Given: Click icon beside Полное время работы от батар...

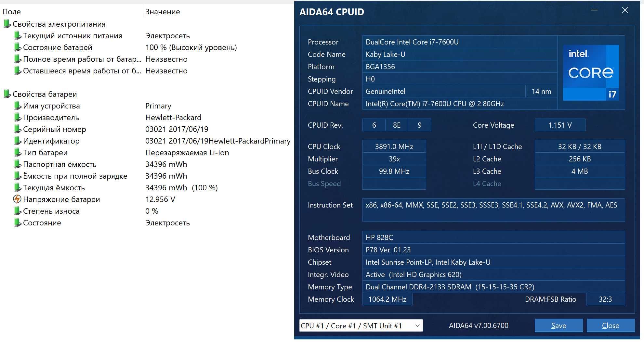Looking at the screenshot, I should (18, 59).
